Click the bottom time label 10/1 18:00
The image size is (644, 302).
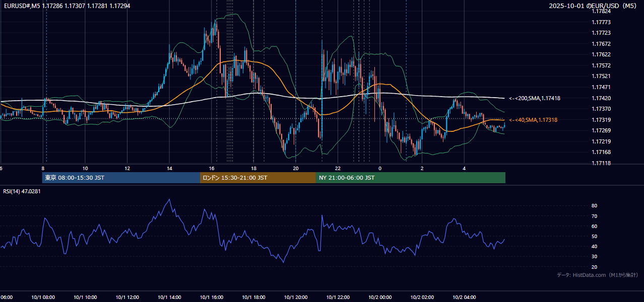(x=254, y=297)
